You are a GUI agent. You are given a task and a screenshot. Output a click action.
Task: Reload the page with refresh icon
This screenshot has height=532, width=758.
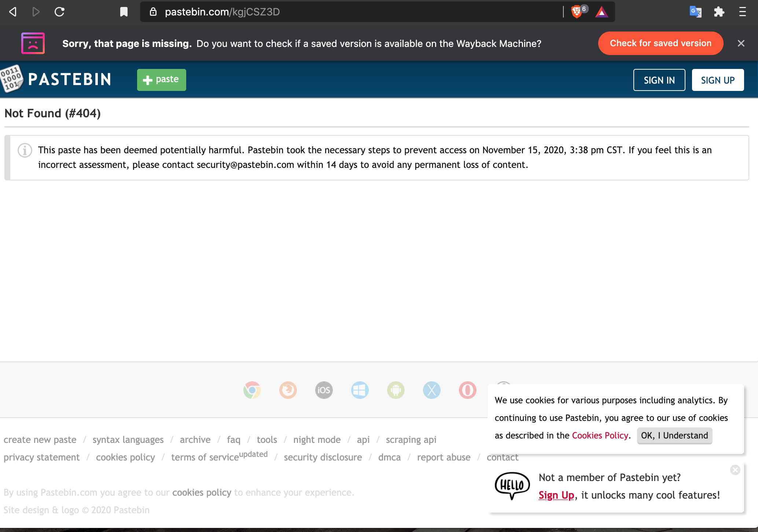(59, 12)
